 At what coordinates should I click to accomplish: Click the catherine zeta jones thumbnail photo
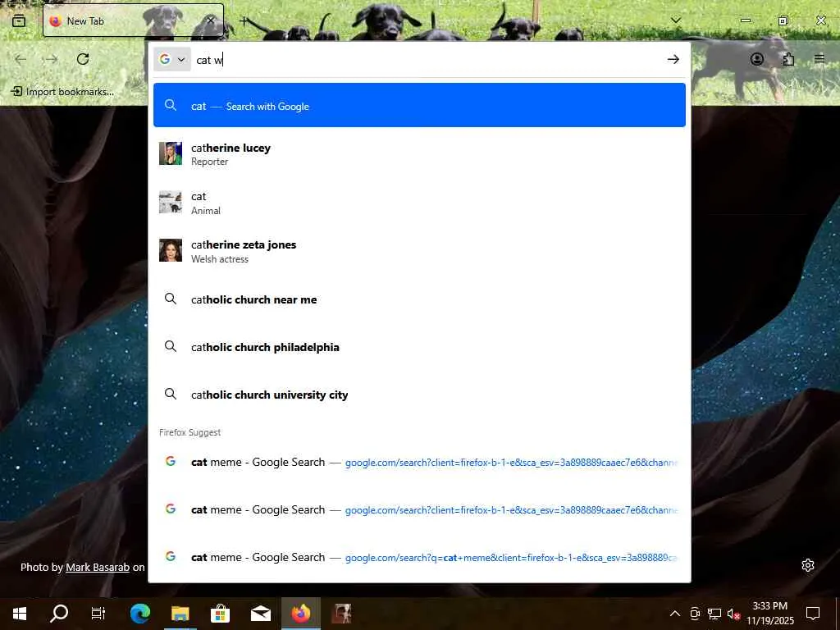click(171, 251)
